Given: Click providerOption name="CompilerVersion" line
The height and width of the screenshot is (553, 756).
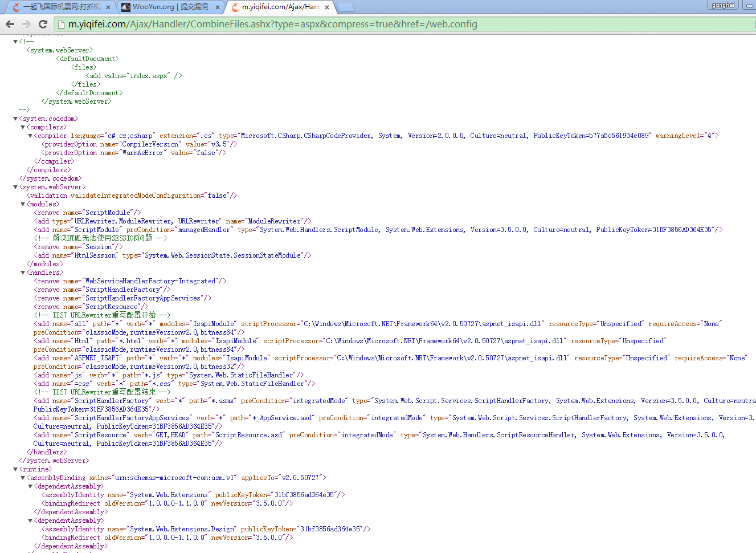Looking at the screenshot, I should [139, 144].
